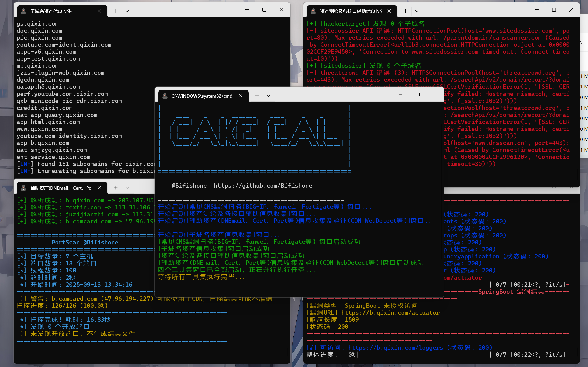The height and width of the screenshot is (367, 588).
Task: Click the penguin icon on 子域名资产信息收集 tab
Action: click(x=24, y=11)
